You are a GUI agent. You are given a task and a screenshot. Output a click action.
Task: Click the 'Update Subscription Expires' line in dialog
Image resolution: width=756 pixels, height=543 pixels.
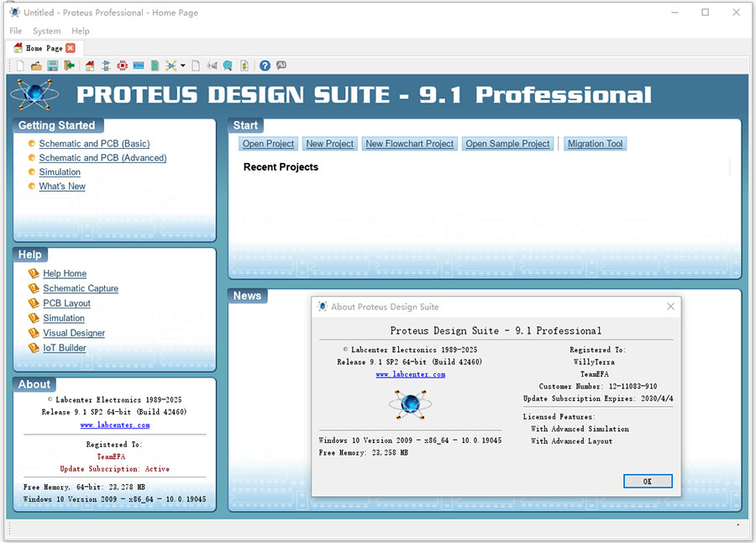598,398
